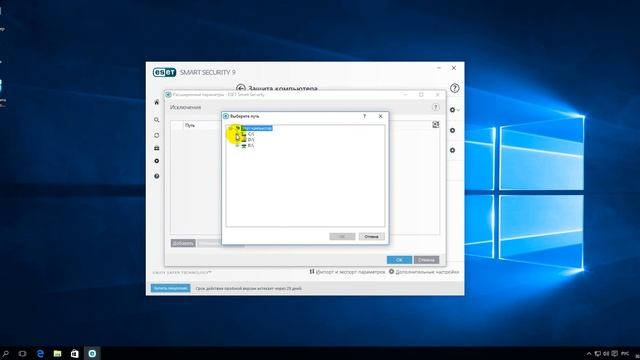The image size is (640, 360).
Task: Click blue OK in advanced settings window
Action: click(x=399, y=260)
